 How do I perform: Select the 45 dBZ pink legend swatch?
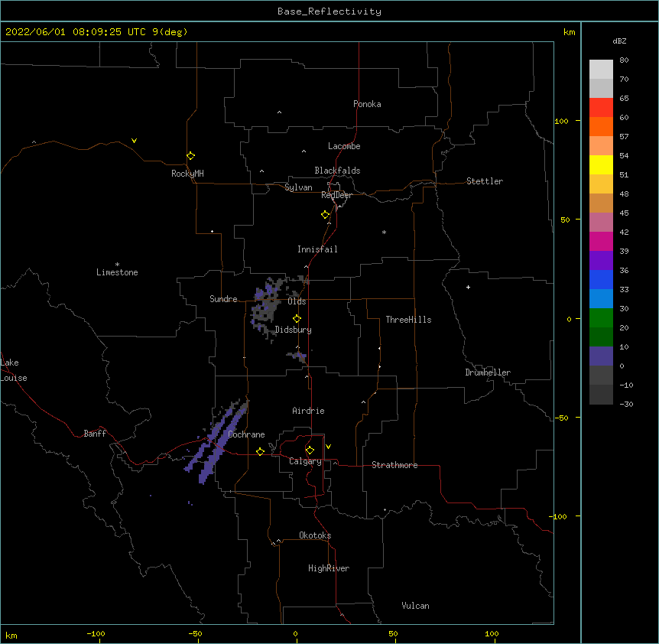(x=601, y=223)
